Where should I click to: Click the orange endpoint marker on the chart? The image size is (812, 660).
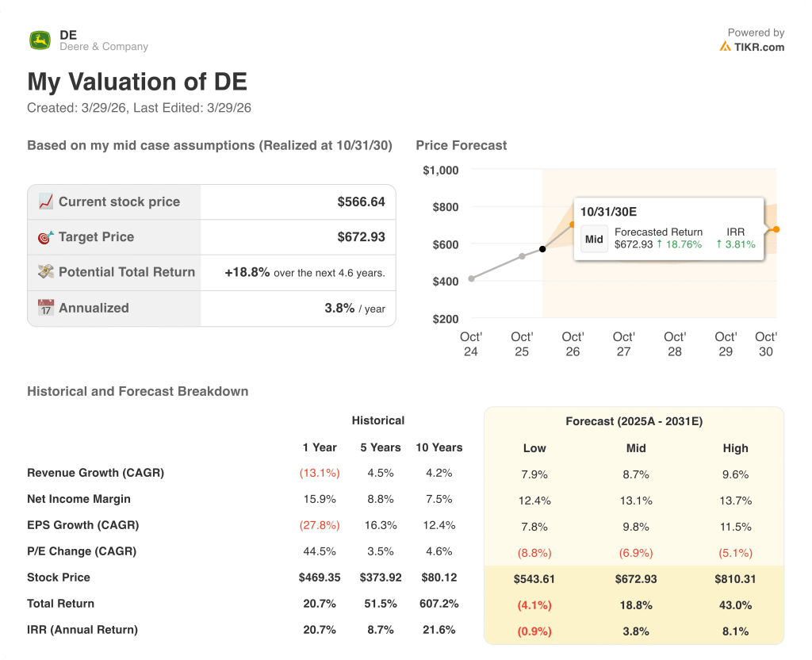pos(776,230)
